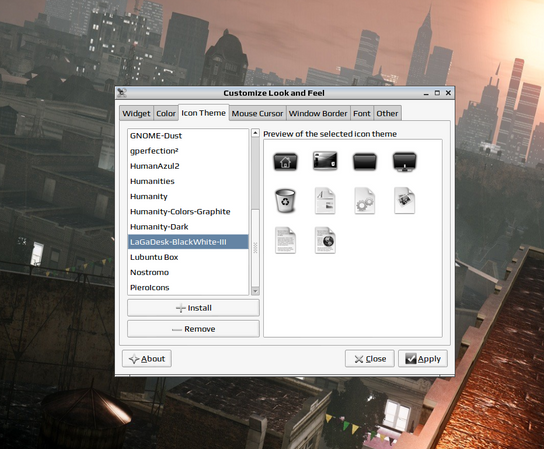The height and width of the screenshot is (449, 544).
Task: Open the Mouse Cursor tab
Action: [x=257, y=113]
